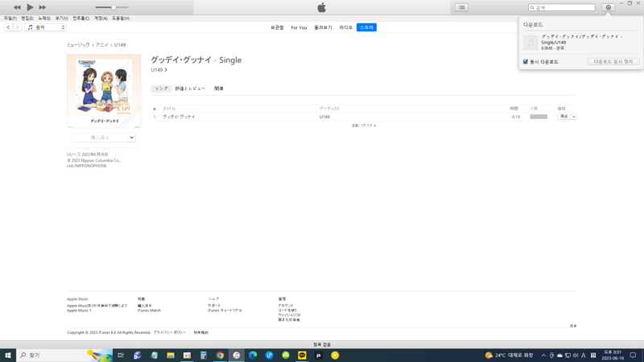Click the popularity bar in the song row
The height and width of the screenshot is (362, 644).
click(x=539, y=117)
